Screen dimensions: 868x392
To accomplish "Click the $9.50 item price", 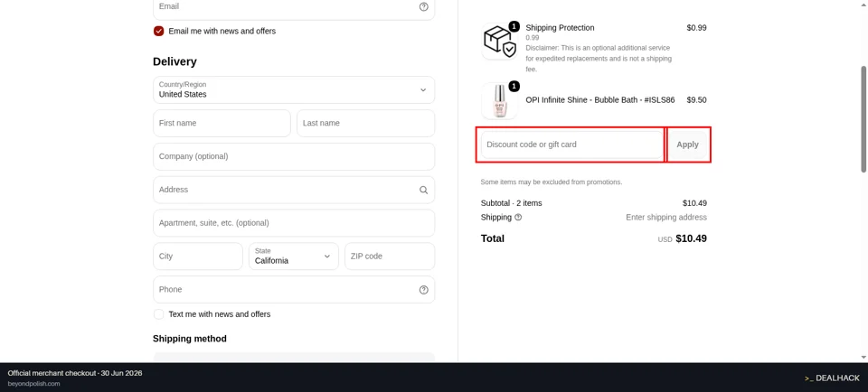I will click(x=696, y=100).
